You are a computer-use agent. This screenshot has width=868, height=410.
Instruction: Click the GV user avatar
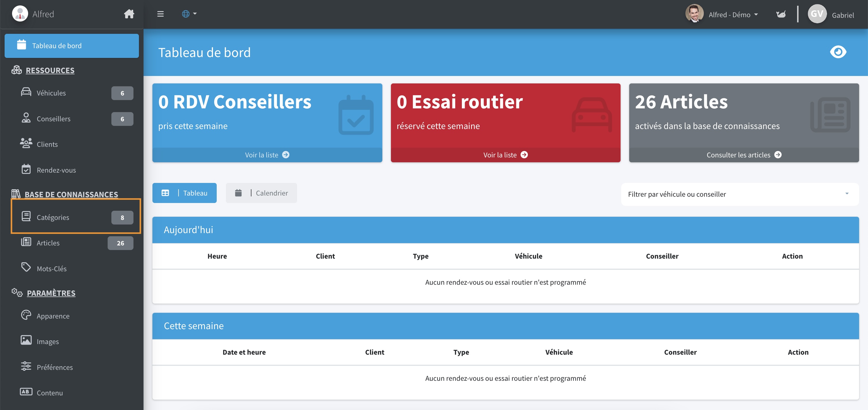(817, 14)
